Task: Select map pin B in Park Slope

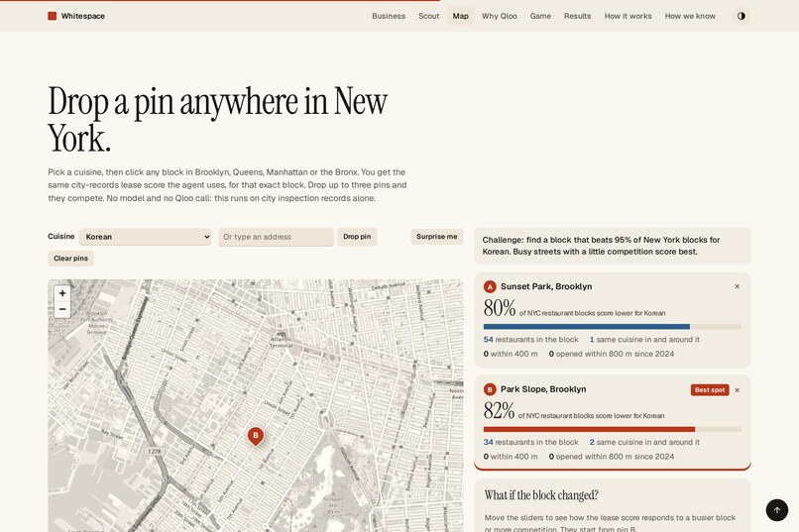Action: point(256,436)
